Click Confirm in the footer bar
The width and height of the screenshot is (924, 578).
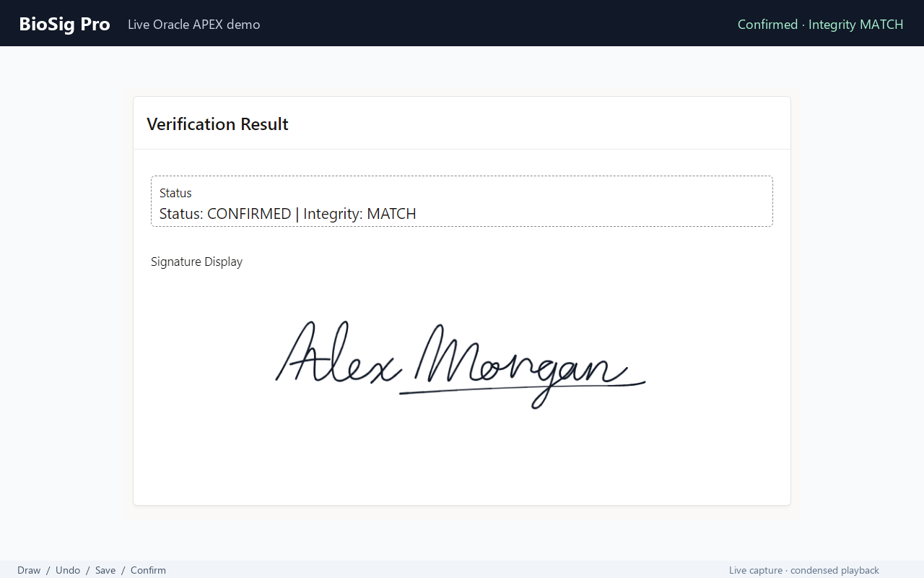coord(148,570)
